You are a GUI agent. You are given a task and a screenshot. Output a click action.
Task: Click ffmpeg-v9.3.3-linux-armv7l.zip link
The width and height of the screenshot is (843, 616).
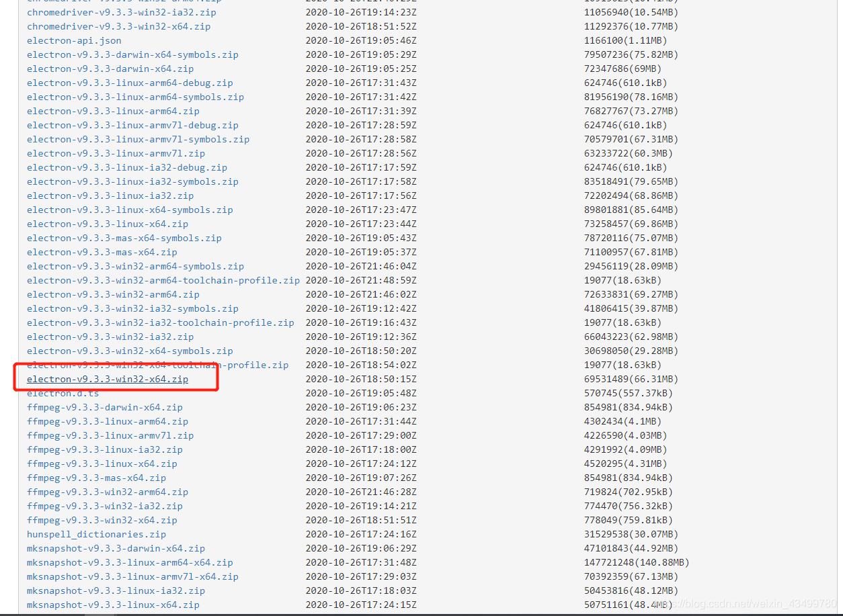[x=110, y=435]
